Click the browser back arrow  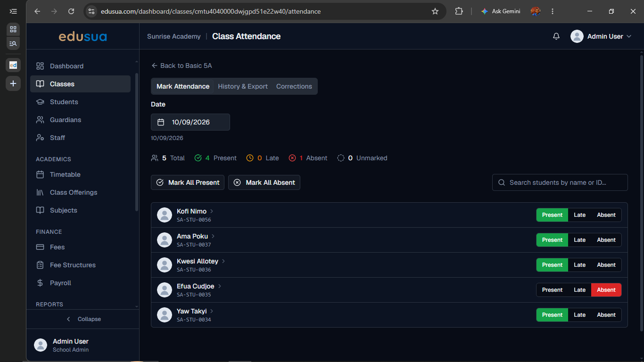37,11
